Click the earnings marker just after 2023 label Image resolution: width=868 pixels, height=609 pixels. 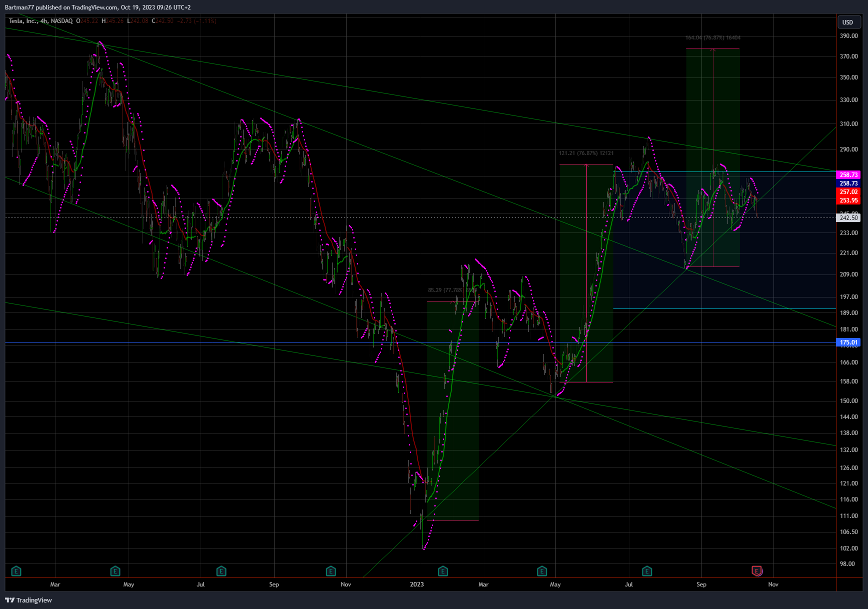coord(443,570)
